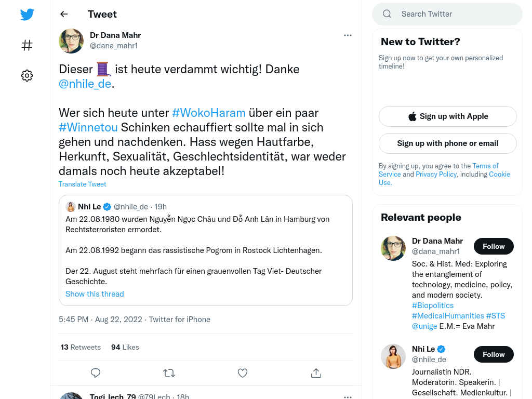Reply to the tweet via speech bubble icon
The height and width of the screenshot is (399, 532).
96,373
